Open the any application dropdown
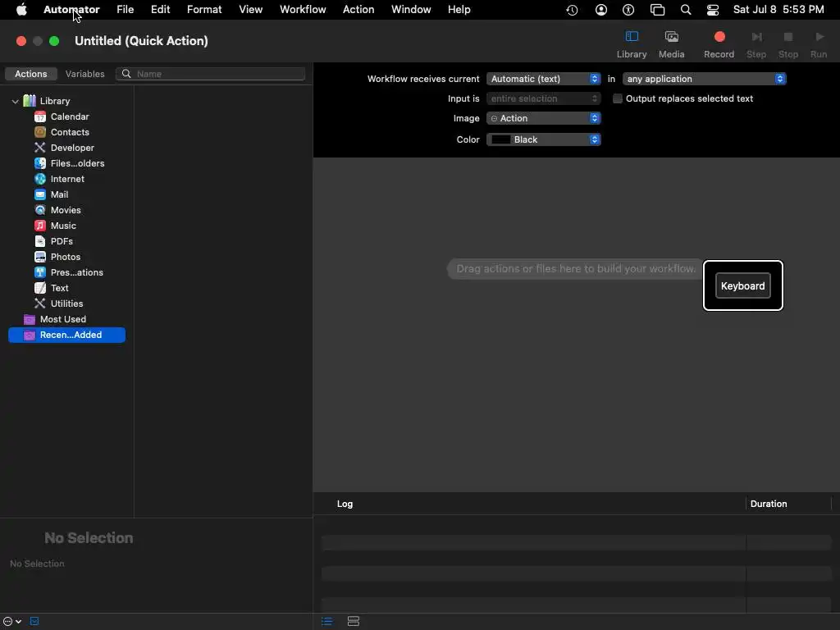The width and height of the screenshot is (840, 630). pyautogui.click(x=704, y=79)
